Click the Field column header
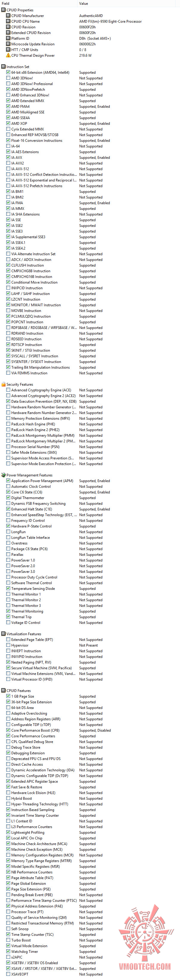The width and height of the screenshot is (180, 980). pyautogui.click(x=38, y=3)
